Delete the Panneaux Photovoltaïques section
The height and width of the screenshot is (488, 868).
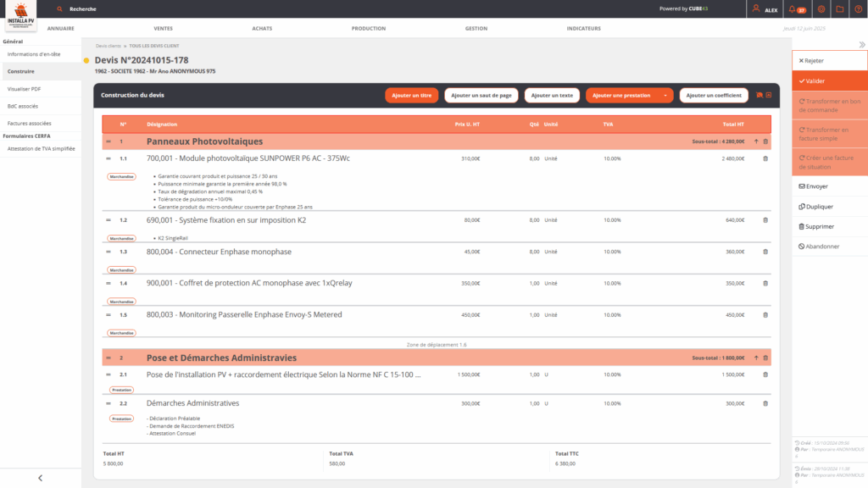765,141
